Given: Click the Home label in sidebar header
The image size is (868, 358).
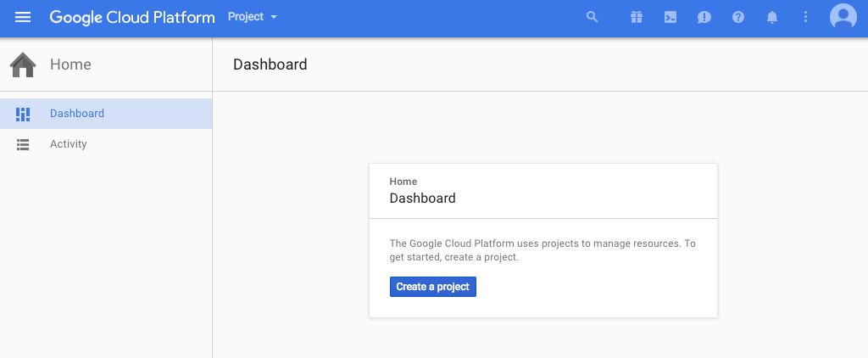Looking at the screenshot, I should 70,64.
